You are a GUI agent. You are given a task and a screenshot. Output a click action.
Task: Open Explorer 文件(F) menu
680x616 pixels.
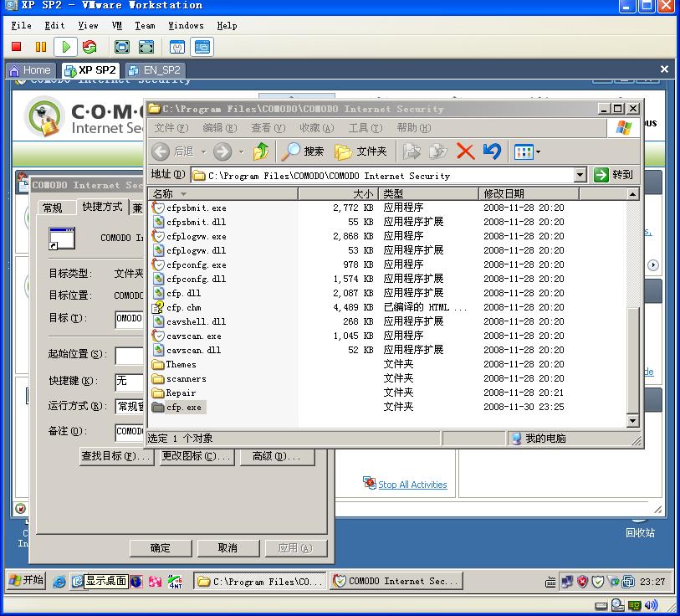171,127
